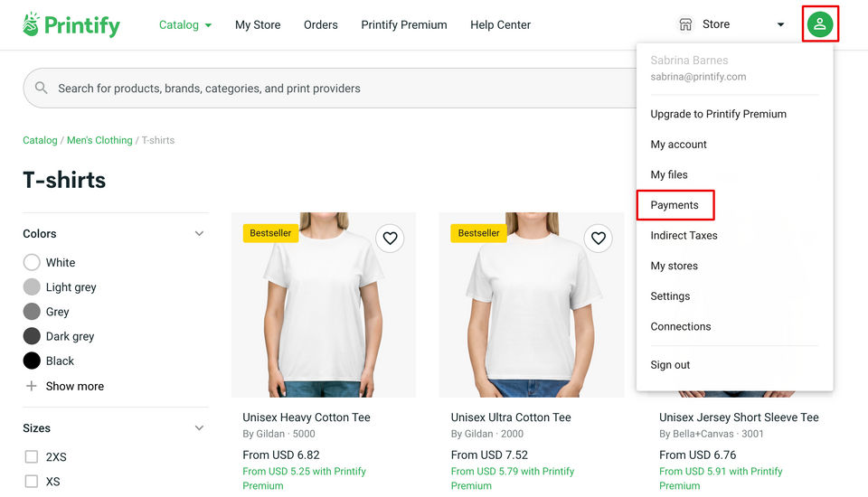868x497 pixels.
Task: Open the Unisex Jersey Short Sleeve Tee title
Action: pyautogui.click(x=739, y=417)
